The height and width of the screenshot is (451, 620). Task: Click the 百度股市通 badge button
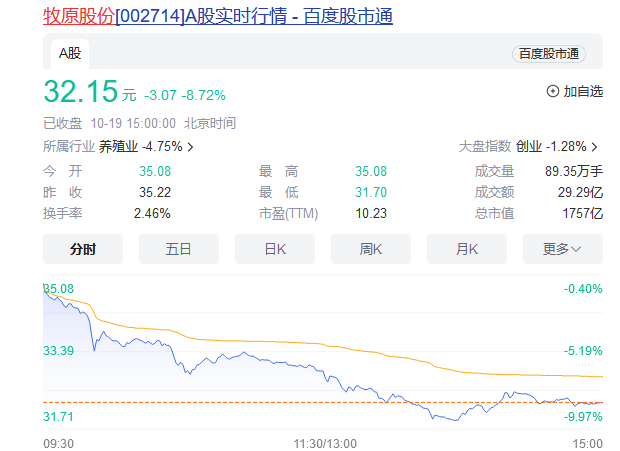coord(549,54)
